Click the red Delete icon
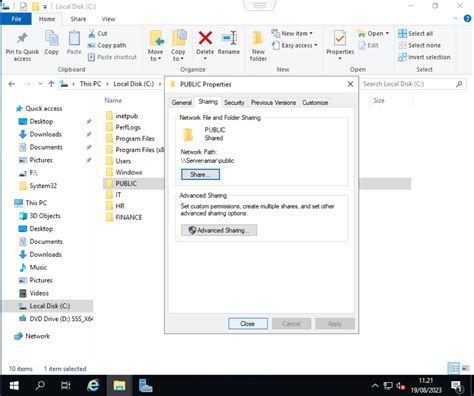This screenshot has width=474, height=396. pos(205,38)
